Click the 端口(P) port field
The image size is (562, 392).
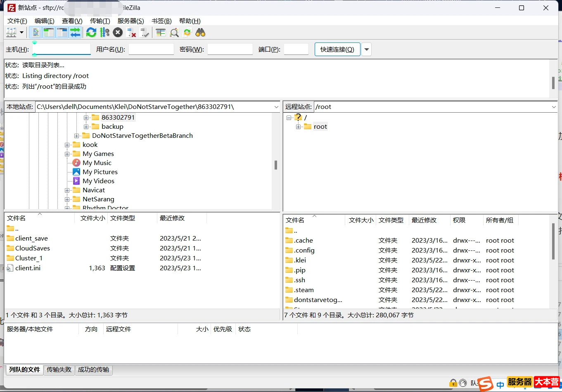coord(296,50)
